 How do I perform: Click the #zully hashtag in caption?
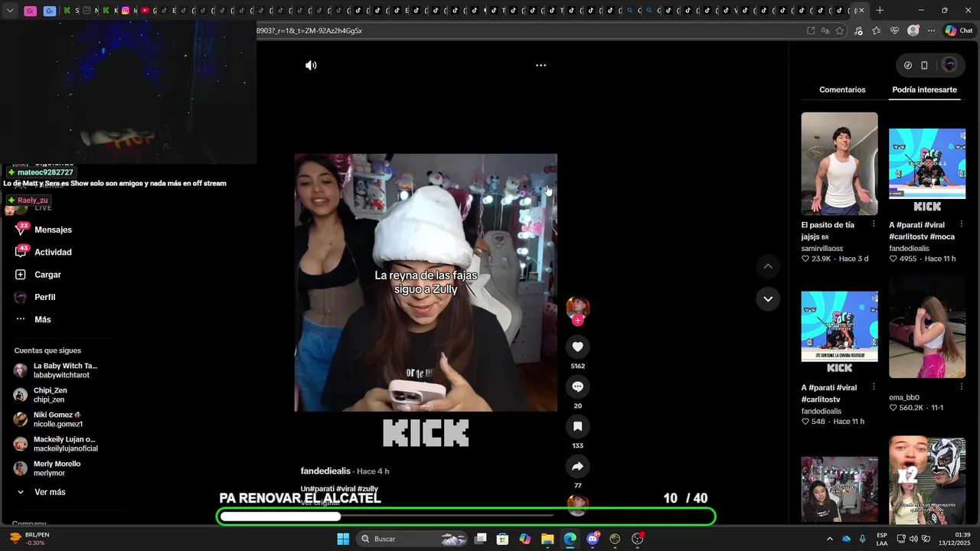tap(368, 488)
